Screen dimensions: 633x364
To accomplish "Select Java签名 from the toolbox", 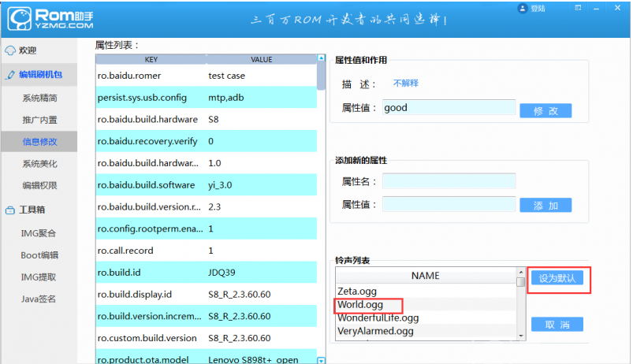I will point(39,299).
